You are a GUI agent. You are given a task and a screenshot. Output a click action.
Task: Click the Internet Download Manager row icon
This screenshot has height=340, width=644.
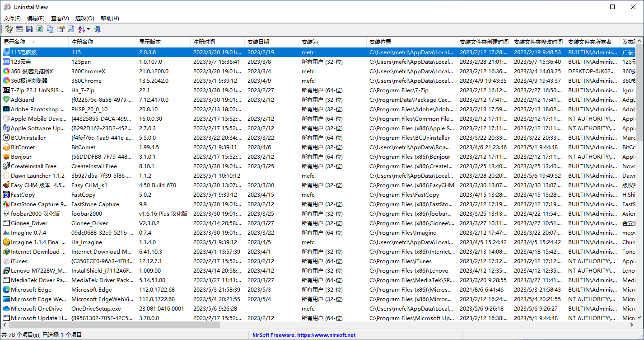click(x=6, y=251)
